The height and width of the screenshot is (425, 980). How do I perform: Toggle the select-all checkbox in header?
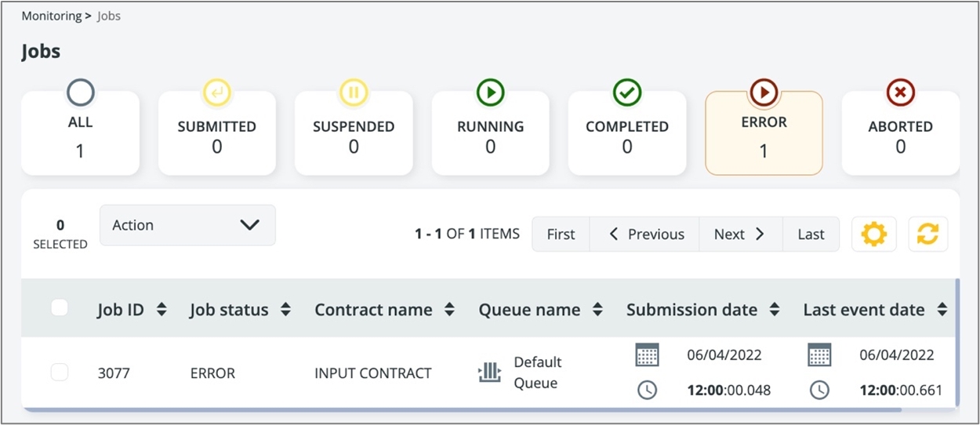pos(60,309)
